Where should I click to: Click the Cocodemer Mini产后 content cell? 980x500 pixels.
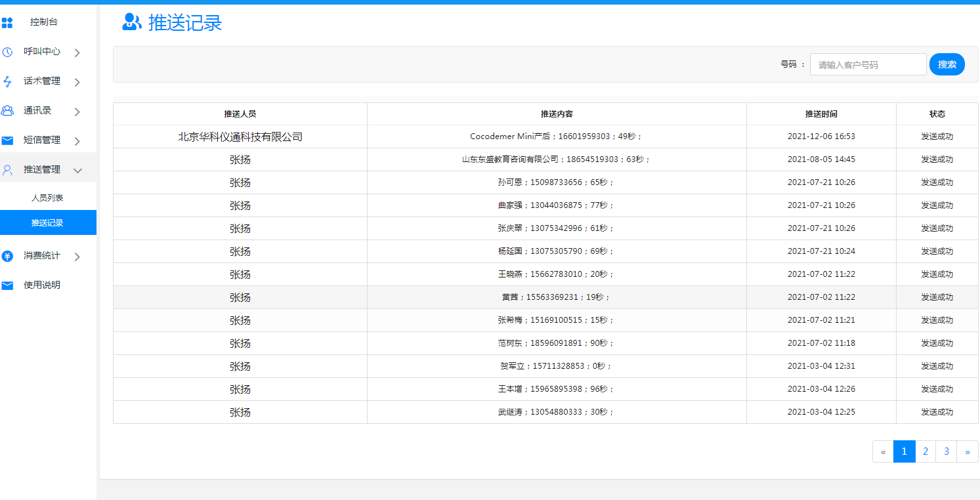[557, 136]
